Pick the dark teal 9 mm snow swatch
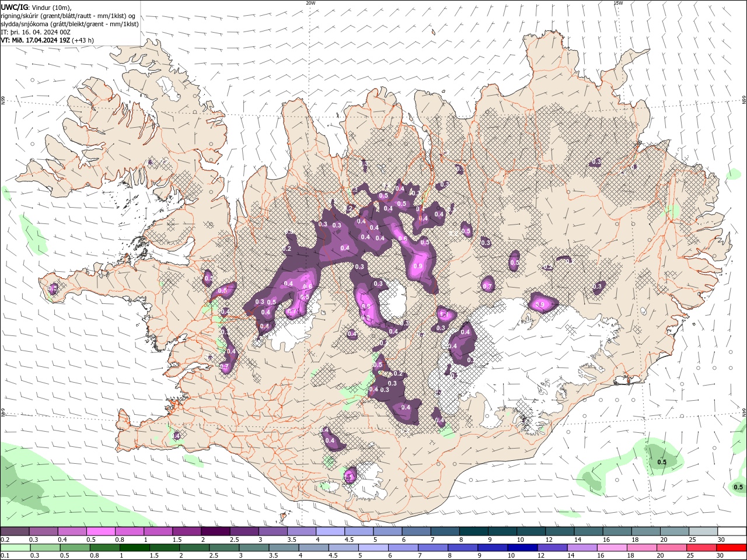The width and height of the screenshot is (747, 560). [x=502, y=531]
